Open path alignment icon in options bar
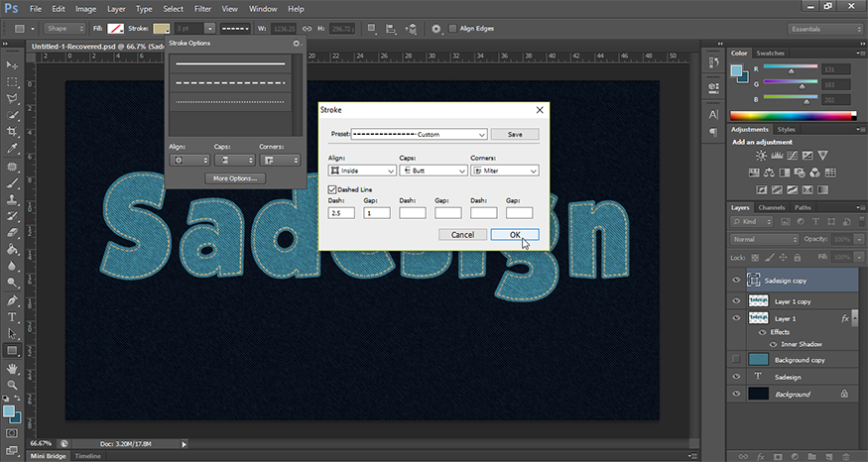The height and width of the screenshot is (462, 868). click(391, 28)
